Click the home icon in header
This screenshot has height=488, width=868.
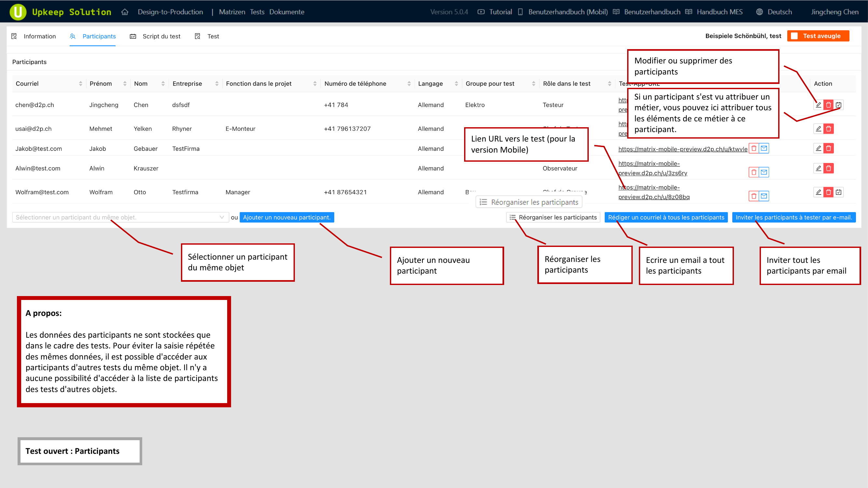click(x=125, y=12)
